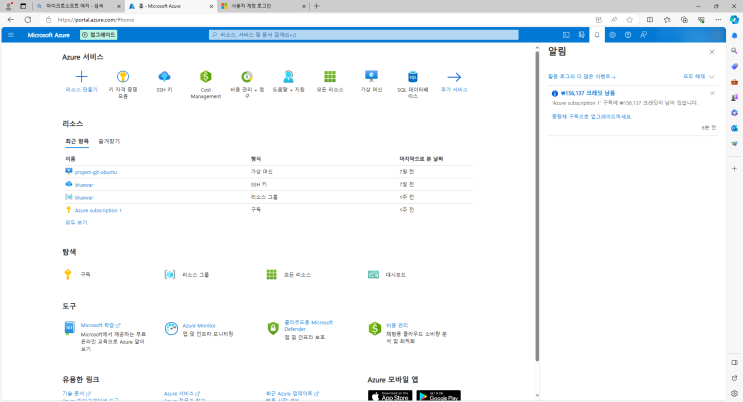Click the browser profile avatar icon
The width and height of the screenshot is (743, 402).
pyautogui.click(x=9, y=6)
